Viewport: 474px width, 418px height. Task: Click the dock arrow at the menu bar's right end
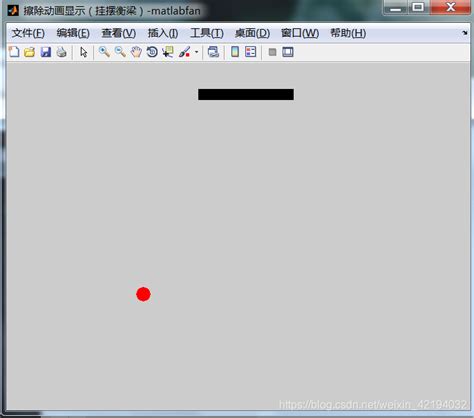[x=465, y=33]
